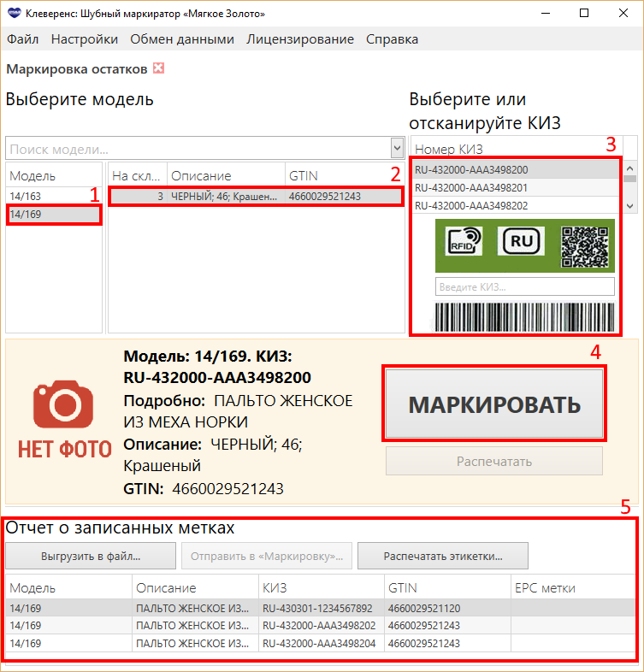This screenshot has height=672, width=644.
Task: Click the Распечатать button
Action: click(494, 461)
